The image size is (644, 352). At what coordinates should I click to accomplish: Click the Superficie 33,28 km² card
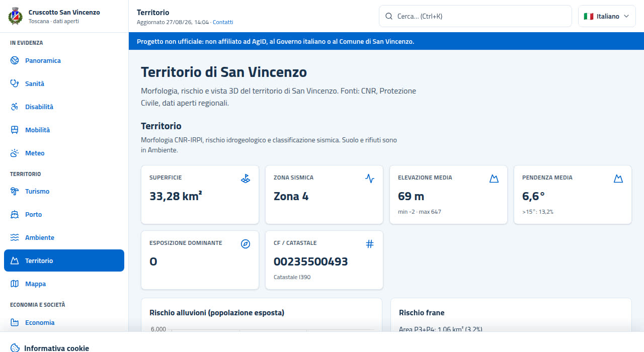click(200, 195)
